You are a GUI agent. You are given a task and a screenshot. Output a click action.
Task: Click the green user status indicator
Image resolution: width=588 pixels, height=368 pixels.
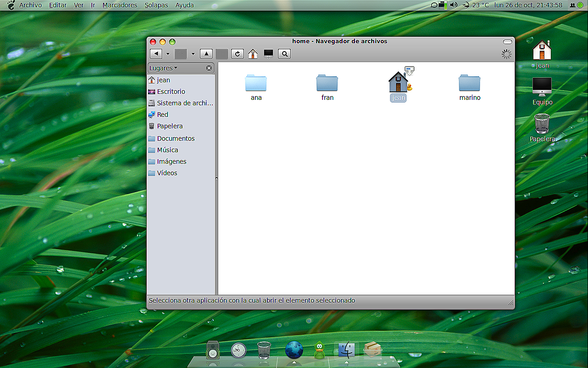point(580,5)
